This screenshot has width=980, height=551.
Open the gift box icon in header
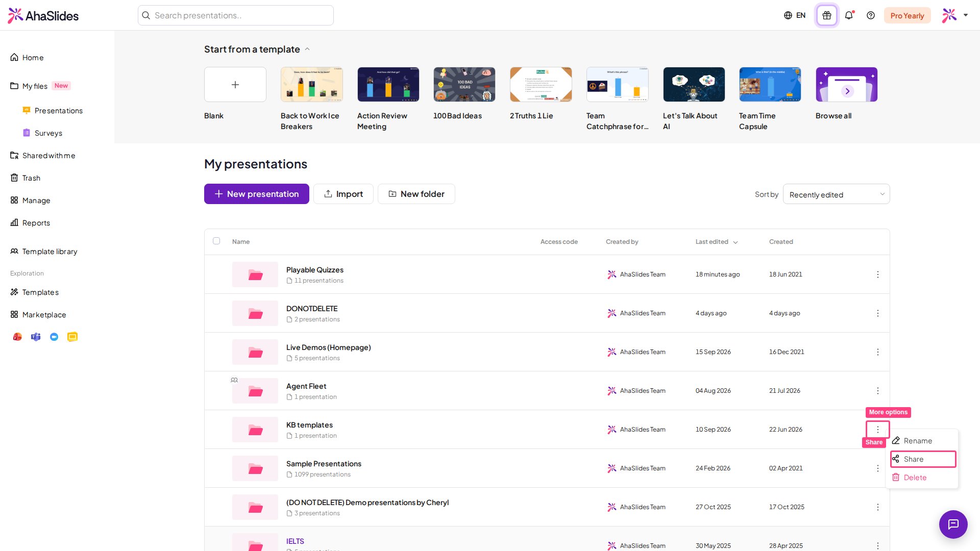827,15
